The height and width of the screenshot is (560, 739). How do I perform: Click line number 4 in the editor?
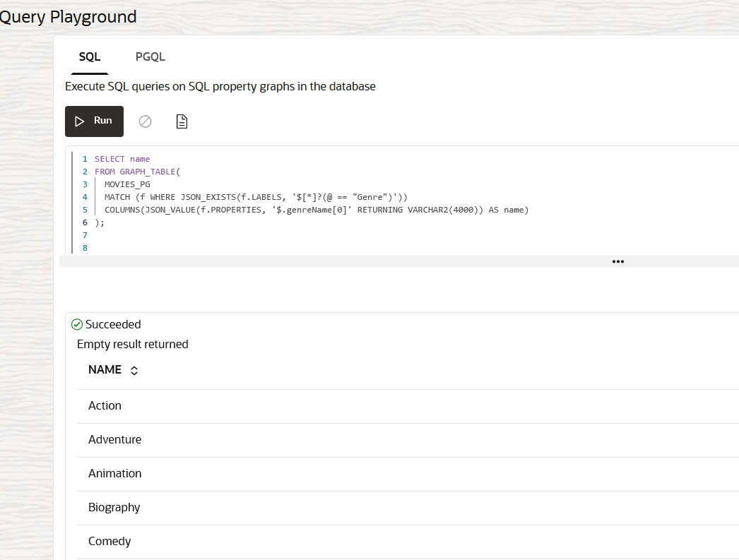click(85, 196)
